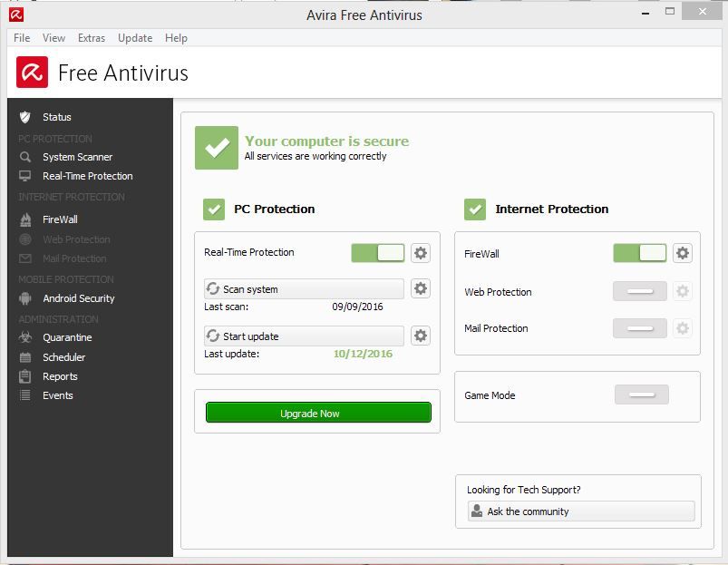Click the Avira umbrella logo in header
The image size is (728, 565).
click(32, 73)
